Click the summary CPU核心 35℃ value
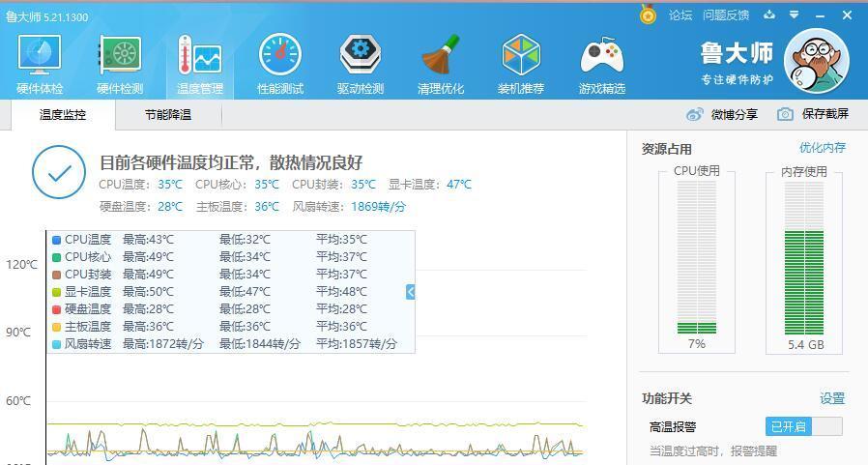The image size is (868, 465). 267,185
